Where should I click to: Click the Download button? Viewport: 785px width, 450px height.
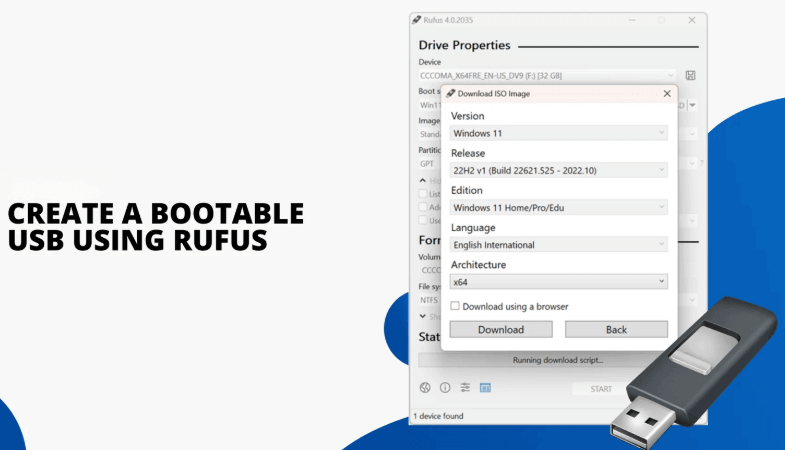501,329
